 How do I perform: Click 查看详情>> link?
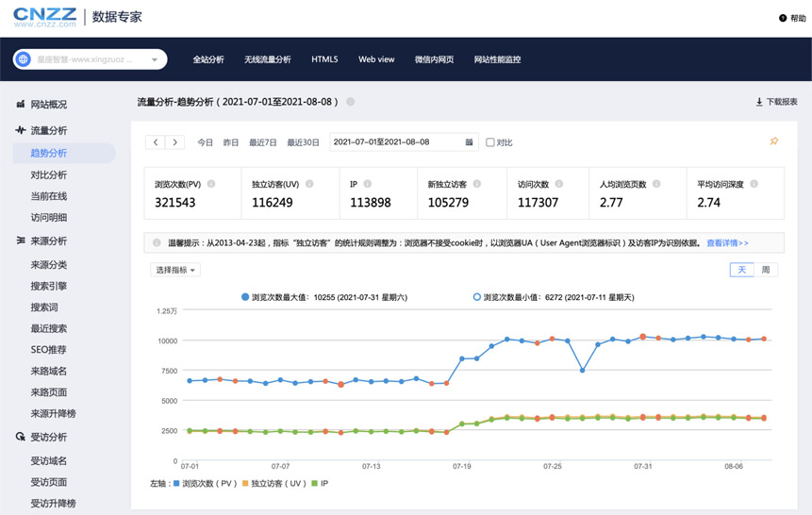[x=727, y=243]
